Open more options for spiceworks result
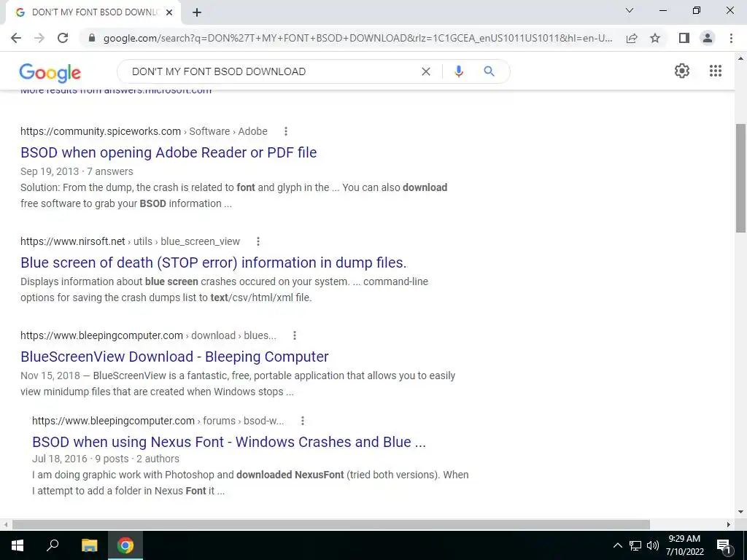The width and height of the screenshot is (747, 560). coord(286,131)
